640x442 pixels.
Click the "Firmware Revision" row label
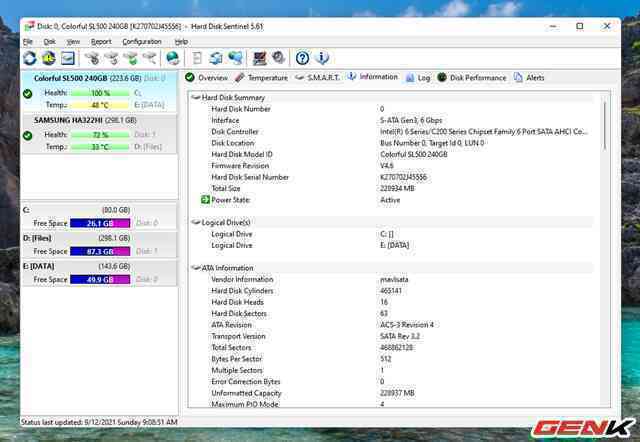click(x=240, y=166)
